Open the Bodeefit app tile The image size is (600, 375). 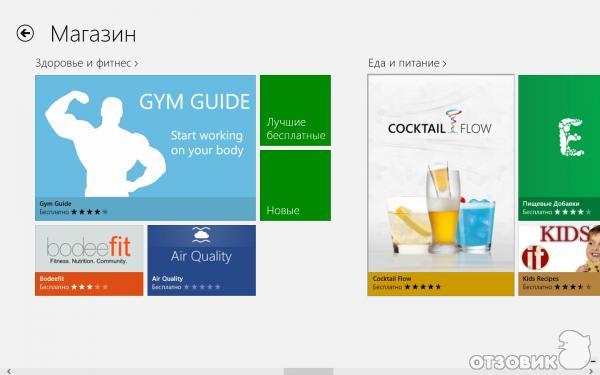pyautogui.click(x=89, y=260)
